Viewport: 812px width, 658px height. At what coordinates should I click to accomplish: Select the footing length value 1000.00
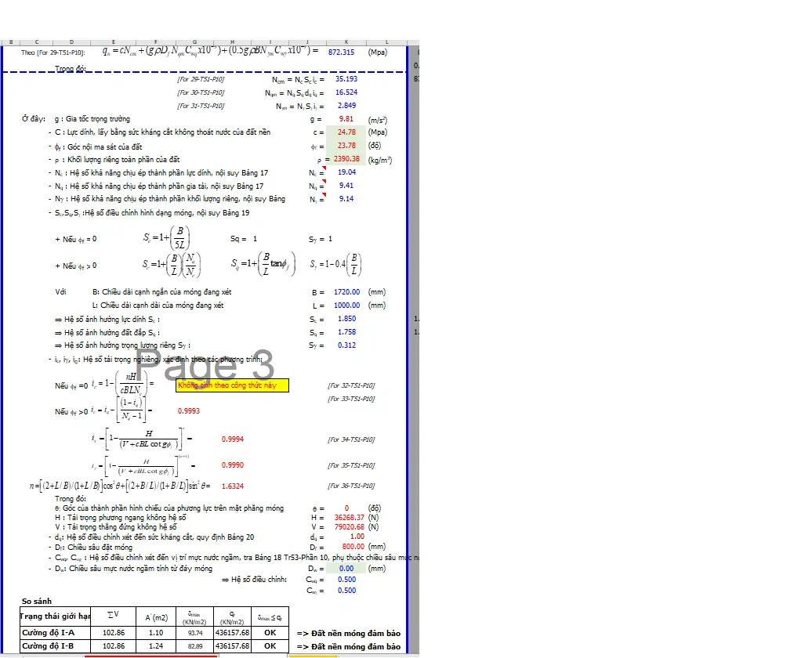point(346,305)
